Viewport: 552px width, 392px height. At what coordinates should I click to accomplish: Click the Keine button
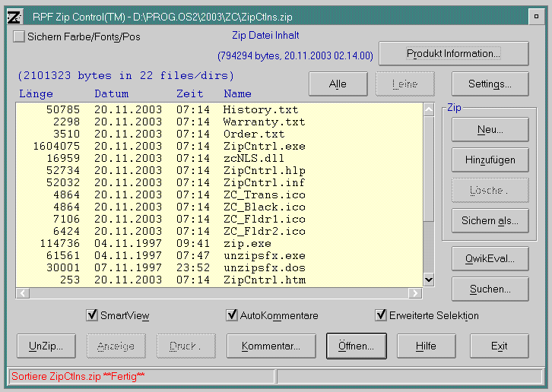pos(405,84)
